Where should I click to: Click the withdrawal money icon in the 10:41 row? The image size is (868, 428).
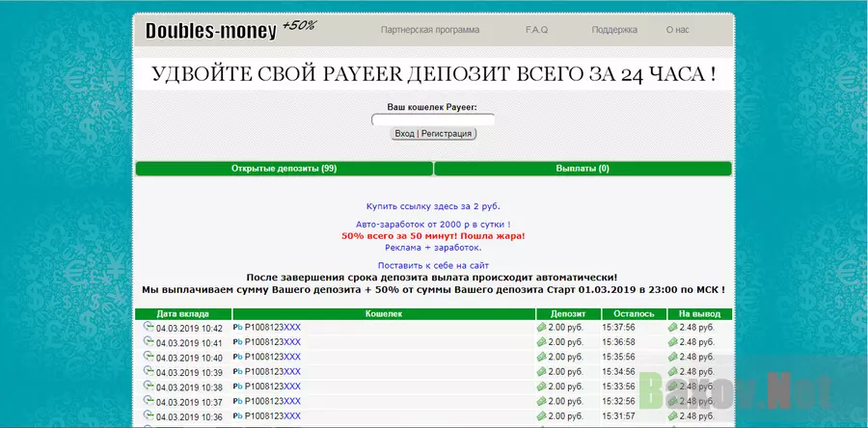tap(672, 342)
